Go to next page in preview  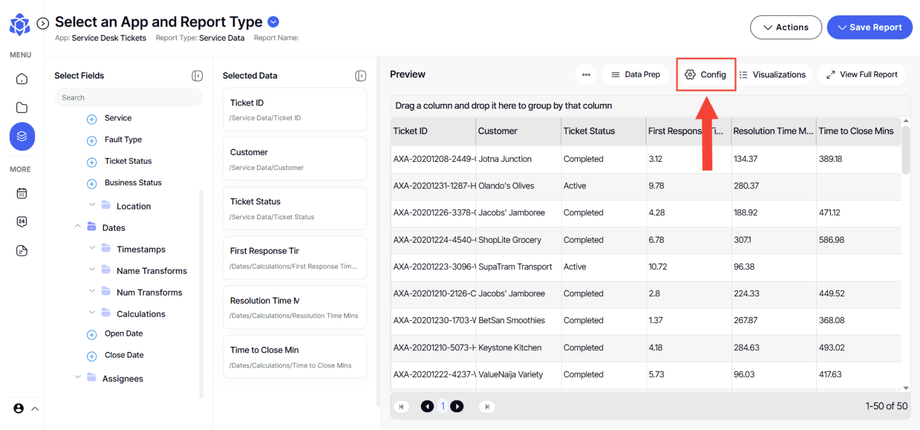coord(457,406)
